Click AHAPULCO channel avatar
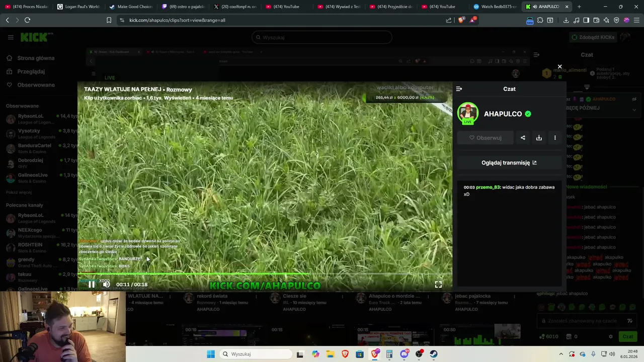The image size is (644, 362). pyautogui.click(x=468, y=113)
